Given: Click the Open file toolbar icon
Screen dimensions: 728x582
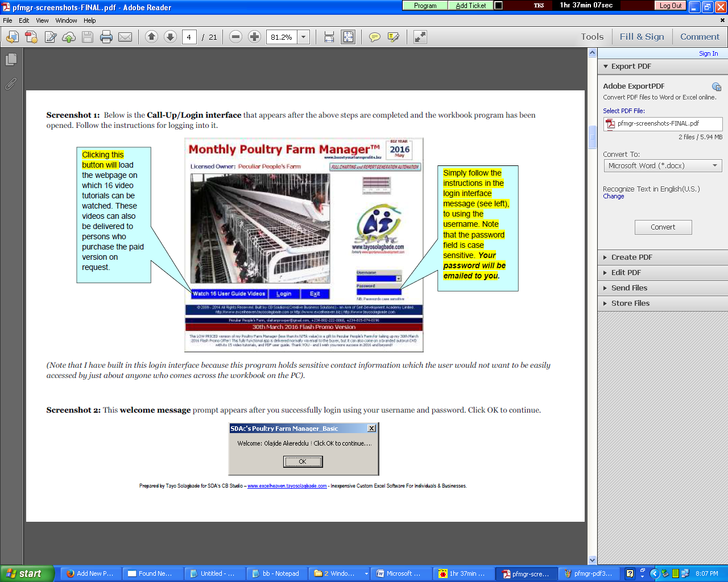Looking at the screenshot, I should tap(13, 37).
